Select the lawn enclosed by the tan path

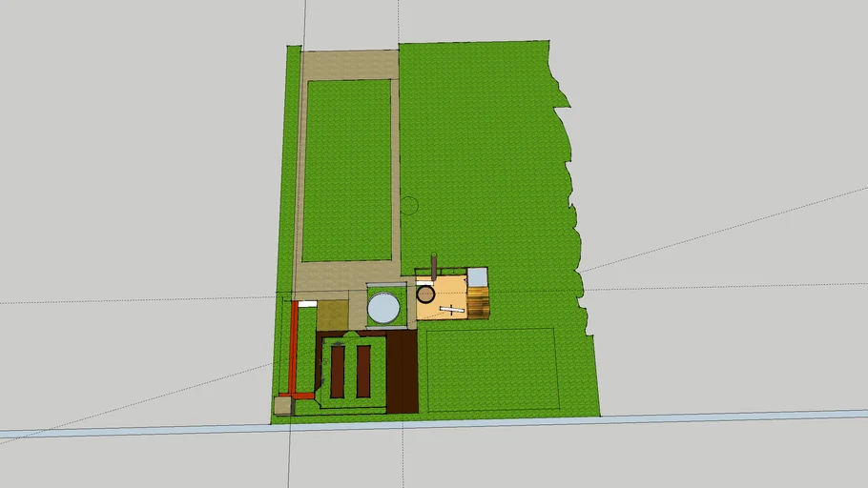[347, 170]
